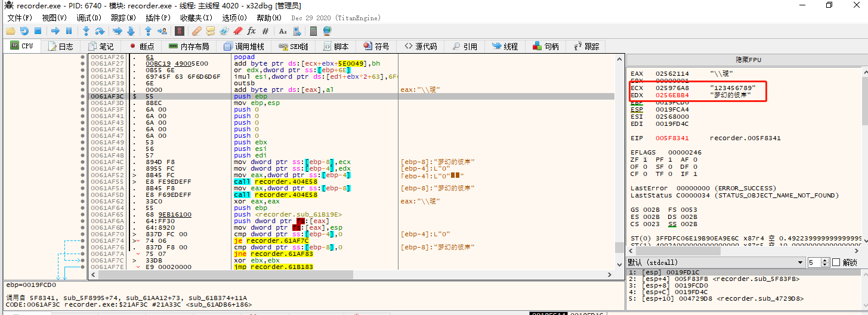Open the 引用 references tab

(465, 46)
